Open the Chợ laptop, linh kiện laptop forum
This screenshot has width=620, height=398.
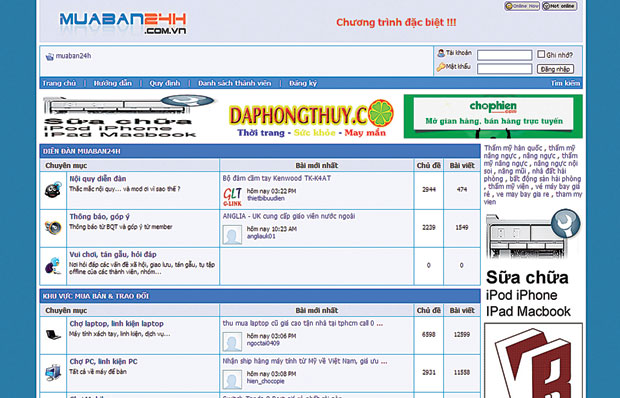coord(117,324)
